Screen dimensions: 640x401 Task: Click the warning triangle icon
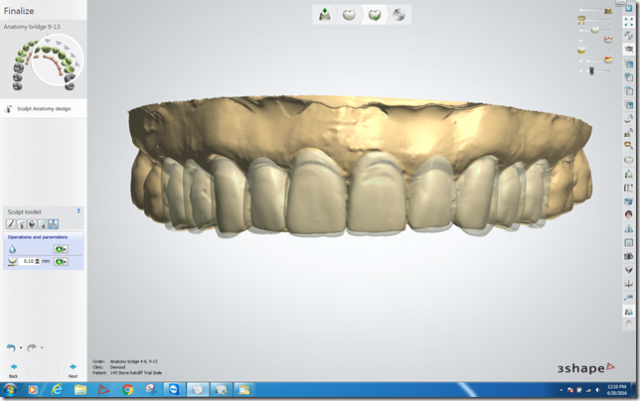(x=629, y=228)
